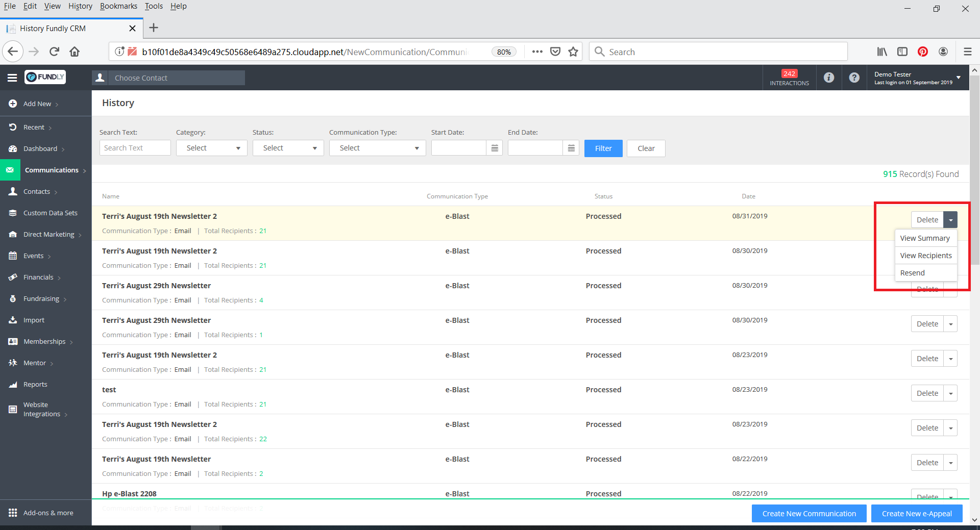Click the Search Text input field
This screenshot has width=980, height=530.
coord(135,148)
